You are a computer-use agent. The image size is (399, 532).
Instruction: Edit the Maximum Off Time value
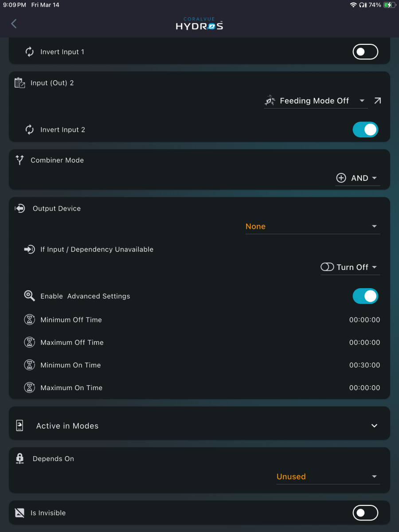(364, 343)
